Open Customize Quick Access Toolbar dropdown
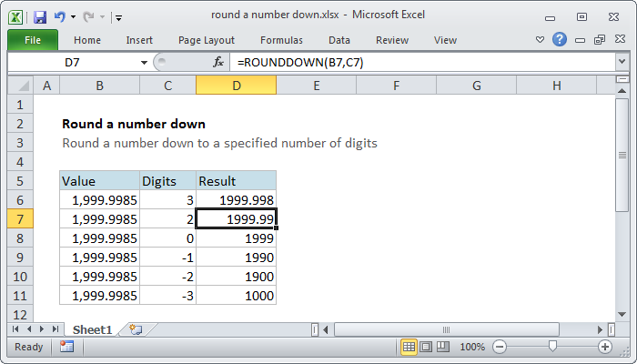Viewport: 637px width, 364px height. (119, 16)
